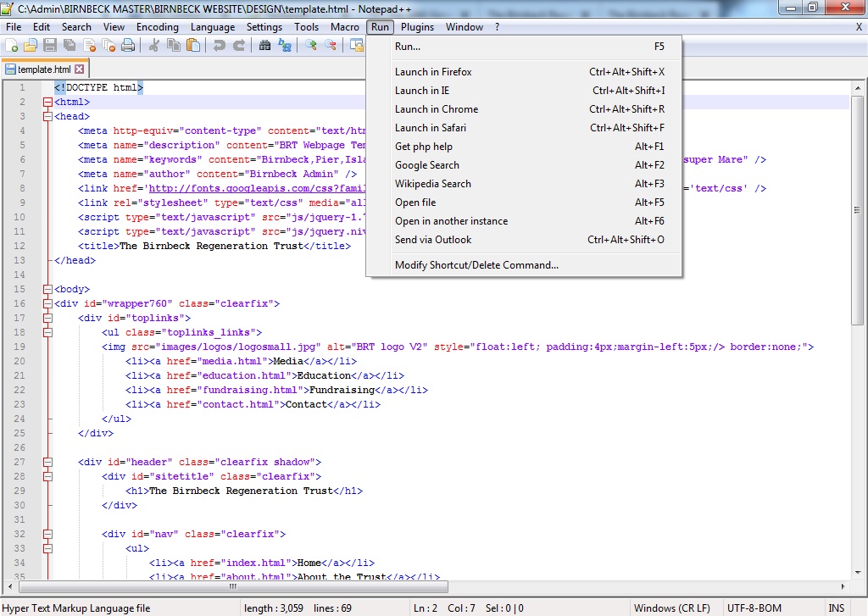
Task: Click the Open file folder icon
Action: tap(31, 46)
